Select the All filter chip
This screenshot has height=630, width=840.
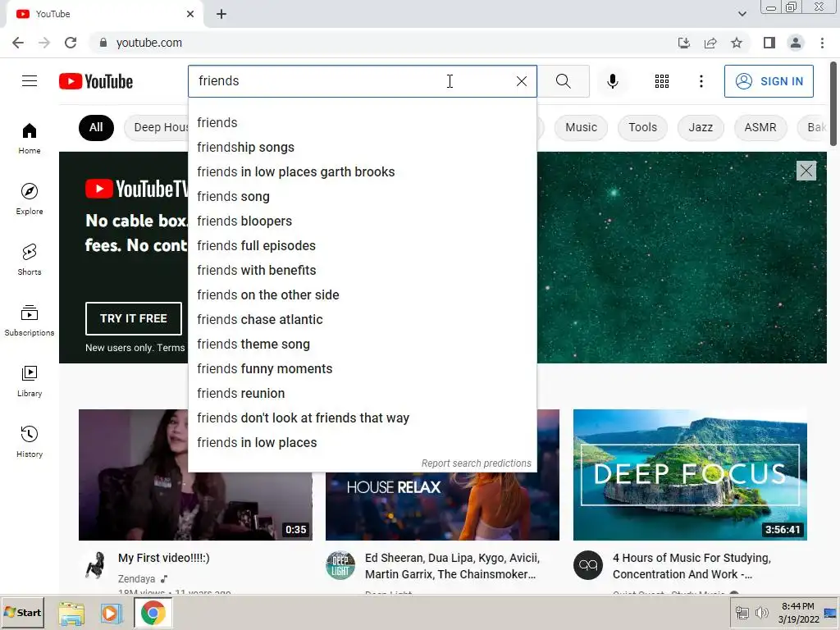[96, 127]
